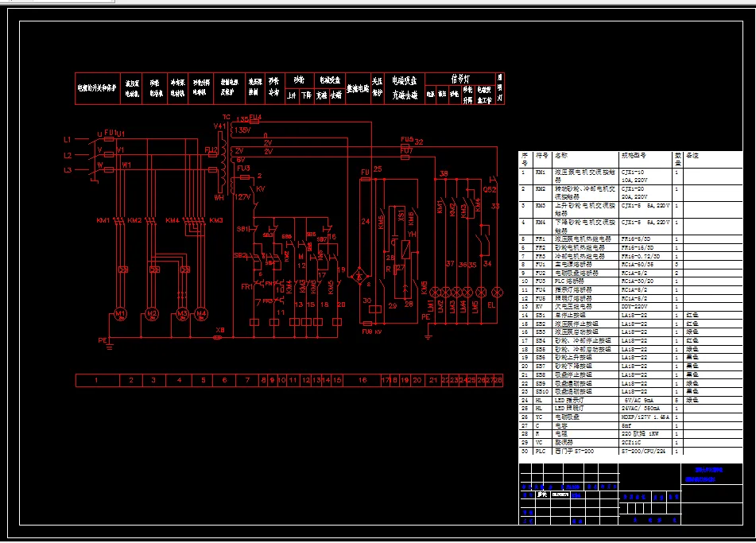This screenshot has width=756, height=543.
Task: Click the 'FU4' fuse label
Action: pos(255,117)
